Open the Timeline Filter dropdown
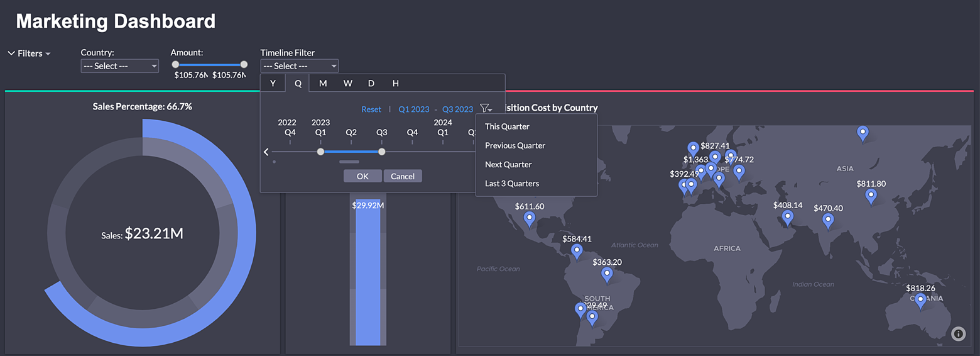Image resolution: width=980 pixels, height=356 pixels. coord(299,66)
